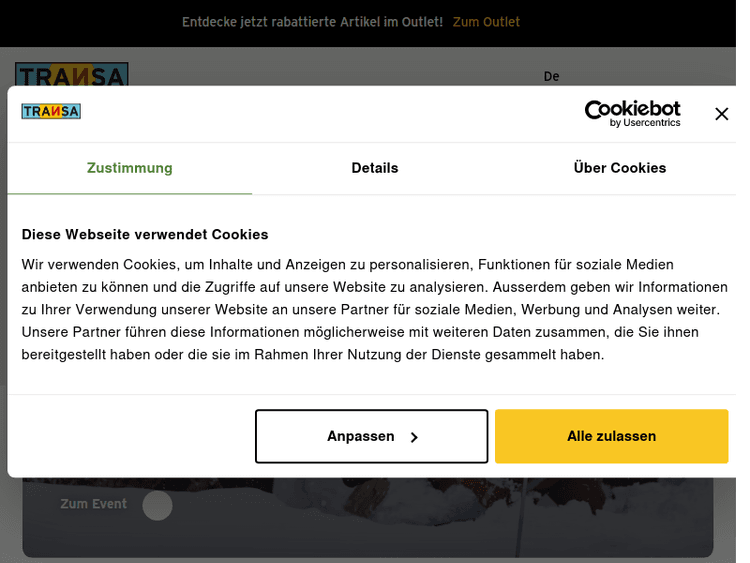Open the Details tab
This screenshot has height=563, width=750.
pyautogui.click(x=375, y=168)
